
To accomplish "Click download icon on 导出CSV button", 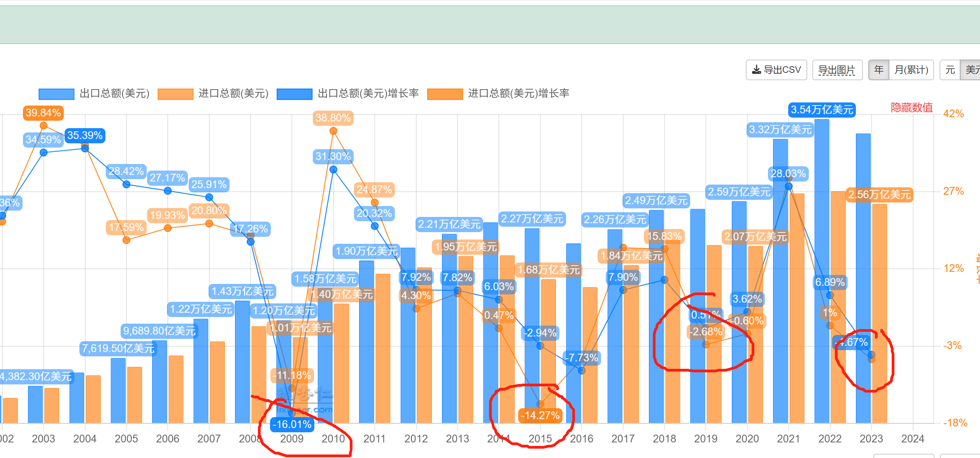I will 756,70.
